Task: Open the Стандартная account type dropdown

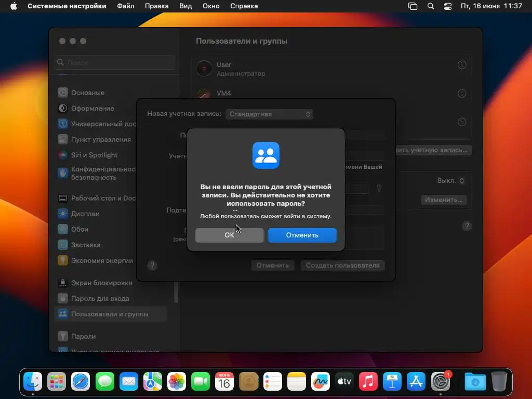Action: (x=269, y=114)
